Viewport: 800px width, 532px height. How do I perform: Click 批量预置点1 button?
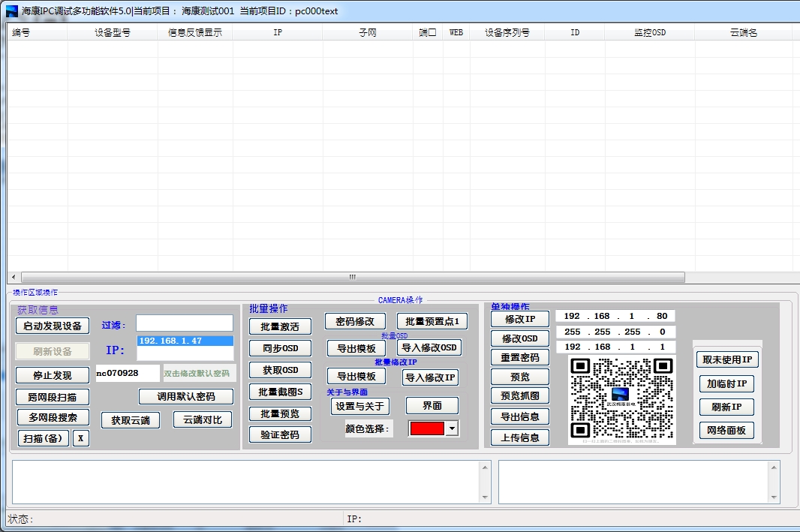click(x=432, y=321)
